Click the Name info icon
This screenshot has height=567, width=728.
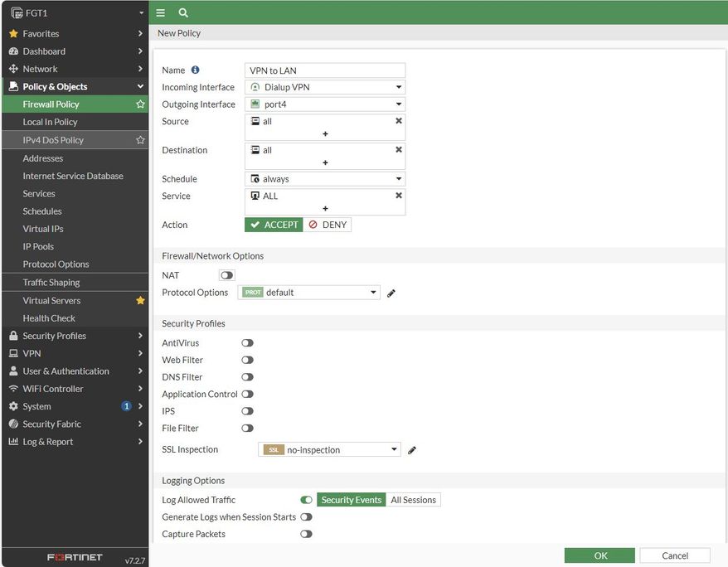[x=196, y=70]
